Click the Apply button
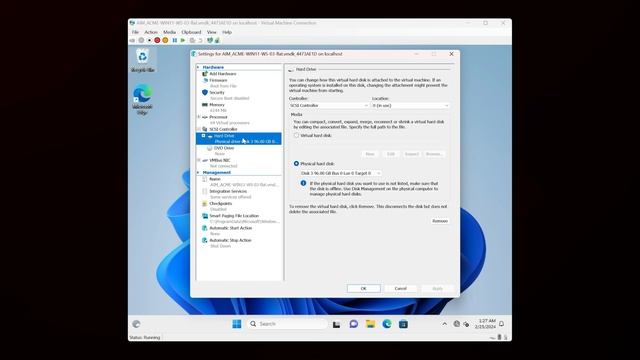This screenshot has width=640, height=360. (437, 289)
